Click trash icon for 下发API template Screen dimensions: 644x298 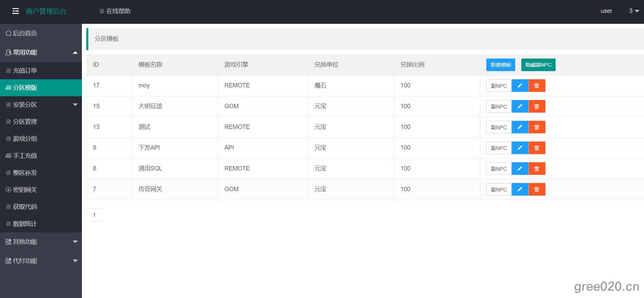click(537, 148)
